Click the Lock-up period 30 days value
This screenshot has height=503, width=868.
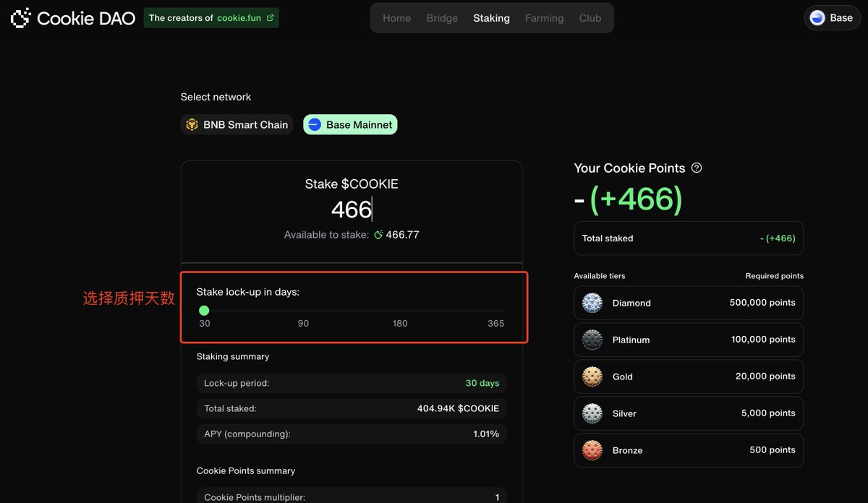point(482,383)
